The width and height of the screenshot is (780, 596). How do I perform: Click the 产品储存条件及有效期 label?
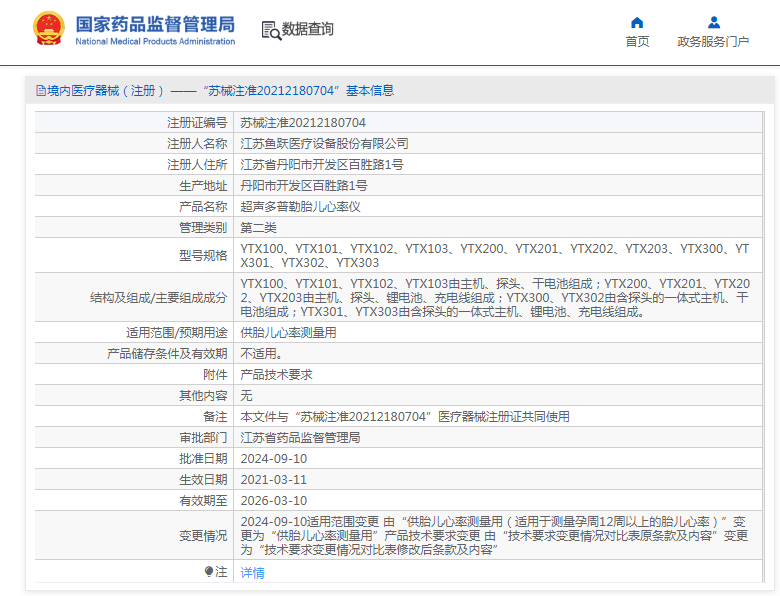pyautogui.click(x=167, y=353)
